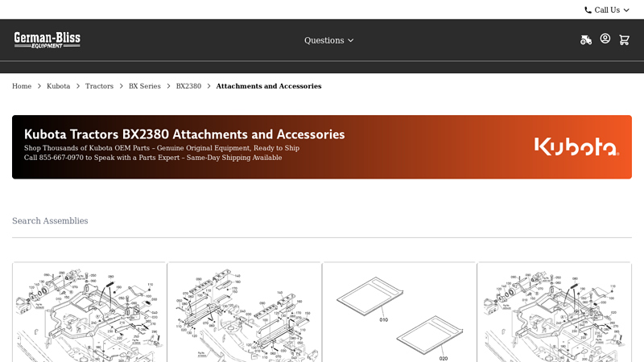Screen dimensions: 644x362
Task: Open the tractor garage icon in header
Action: [x=586, y=39]
